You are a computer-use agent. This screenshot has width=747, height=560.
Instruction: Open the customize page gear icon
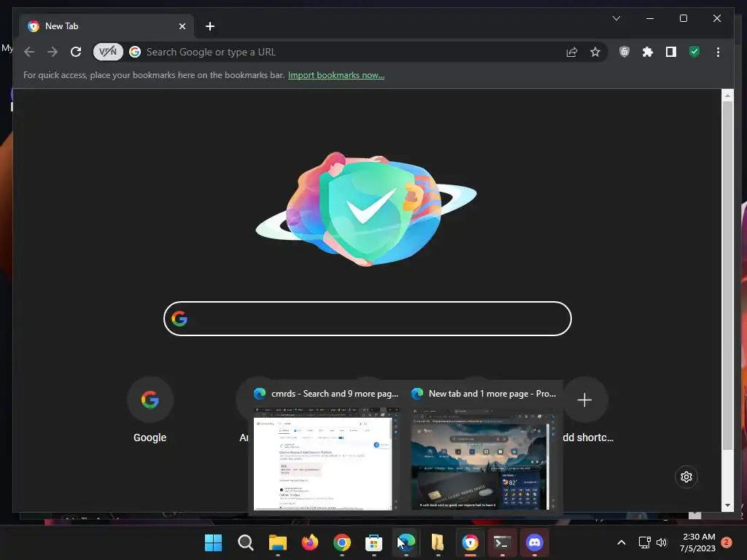[x=686, y=477]
